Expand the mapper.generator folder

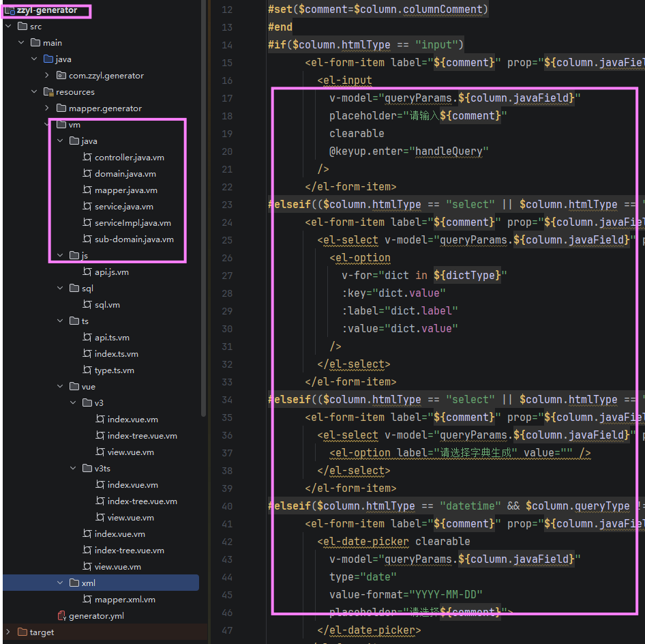point(47,108)
